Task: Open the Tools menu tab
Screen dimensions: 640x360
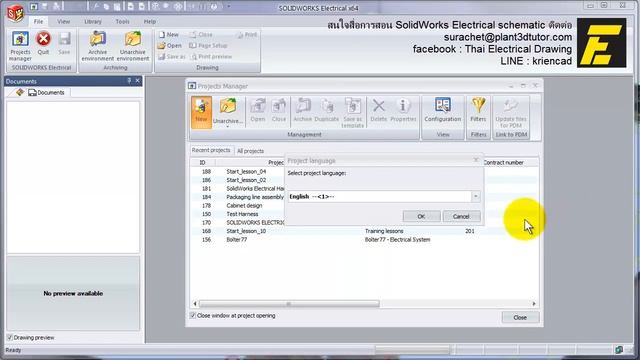Action: pyautogui.click(x=122, y=21)
